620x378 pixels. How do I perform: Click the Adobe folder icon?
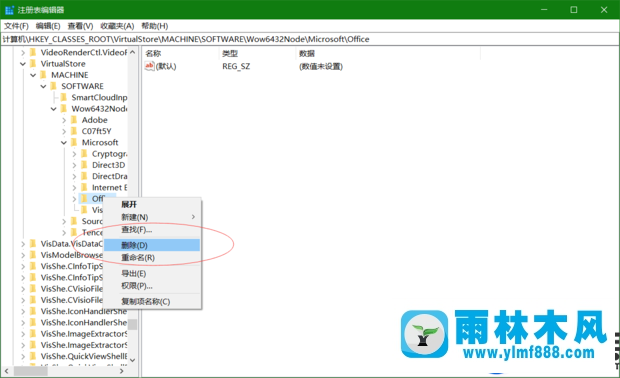74,120
